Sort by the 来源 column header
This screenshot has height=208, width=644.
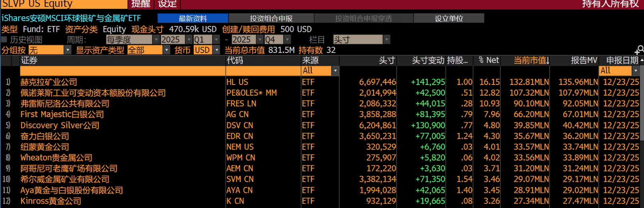(310, 60)
